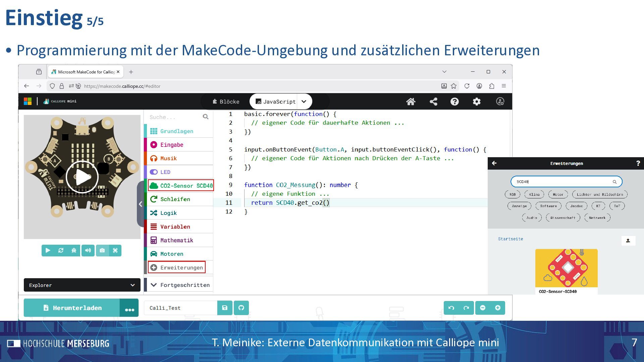
Task: Mute the simulator sound
Action: click(x=88, y=250)
